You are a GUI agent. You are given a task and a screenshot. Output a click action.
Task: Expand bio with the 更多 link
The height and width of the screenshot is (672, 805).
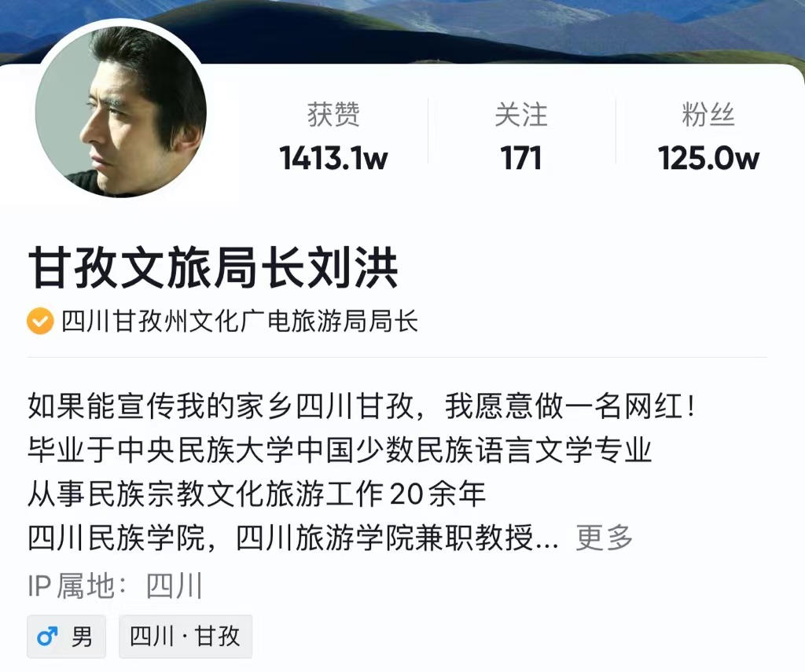coord(604,538)
